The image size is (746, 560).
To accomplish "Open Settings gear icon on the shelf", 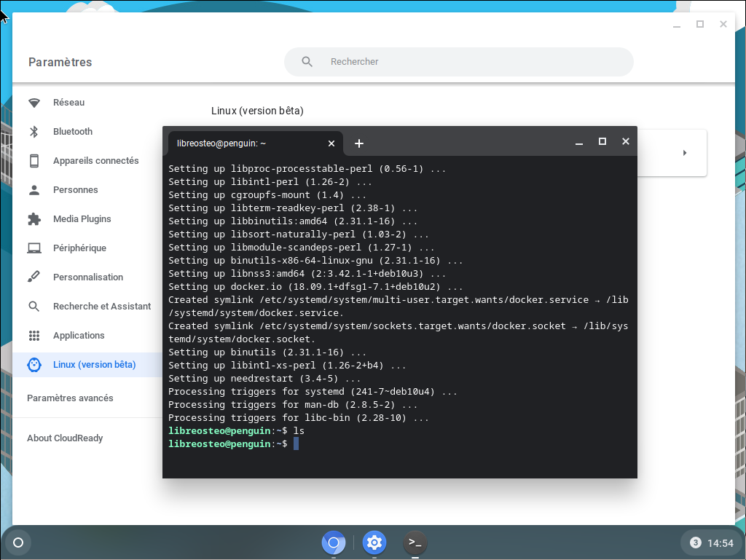I will tap(374, 543).
